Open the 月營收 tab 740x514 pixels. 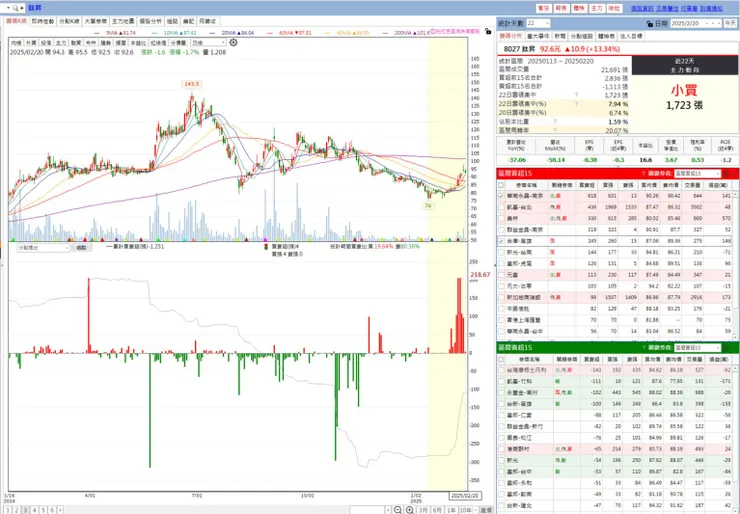[x=207, y=21]
